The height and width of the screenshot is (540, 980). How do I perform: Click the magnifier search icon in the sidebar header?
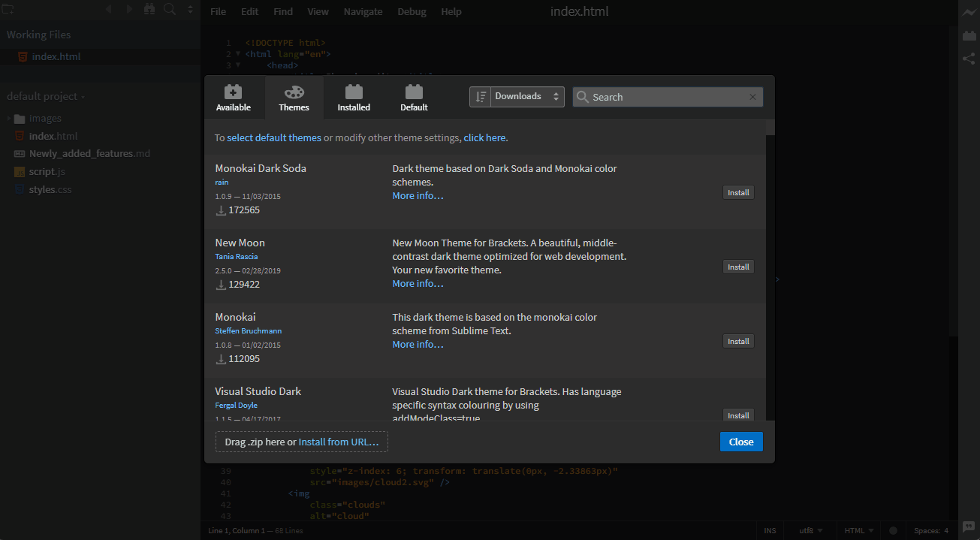(170, 10)
